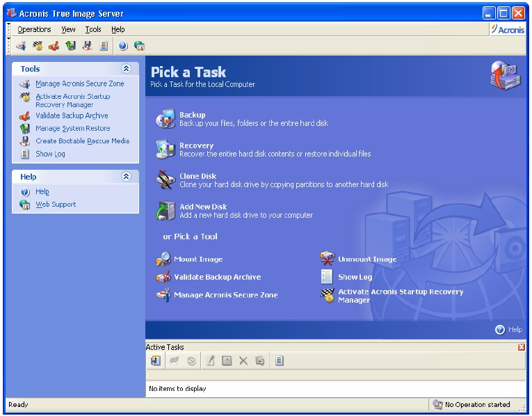The height and width of the screenshot is (416, 532).
Task: Click the pencil edit icon in Active Tasks toolbar
Action: (x=210, y=360)
